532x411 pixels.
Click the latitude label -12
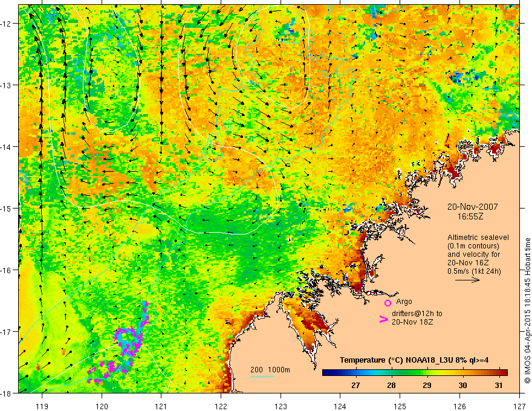[6, 24]
